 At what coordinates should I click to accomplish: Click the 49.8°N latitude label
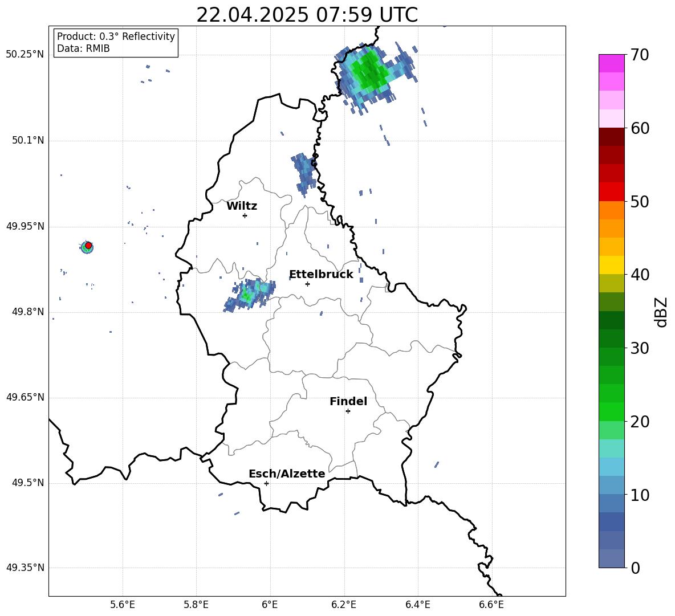(28, 312)
